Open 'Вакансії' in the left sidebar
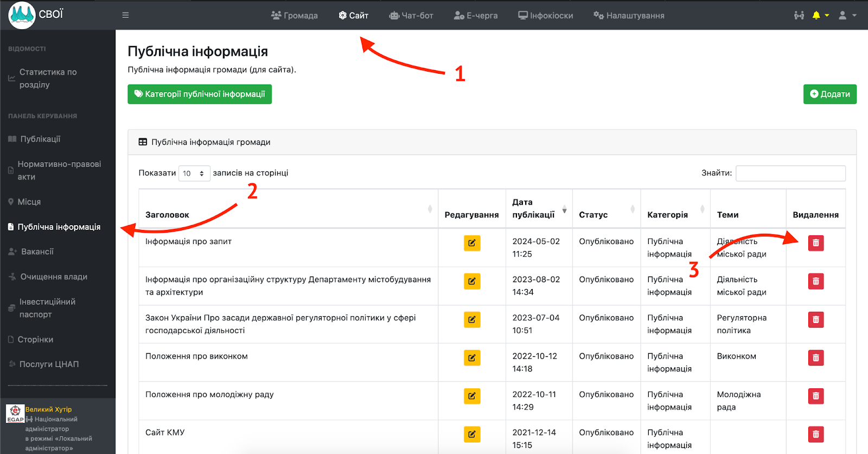 point(37,252)
